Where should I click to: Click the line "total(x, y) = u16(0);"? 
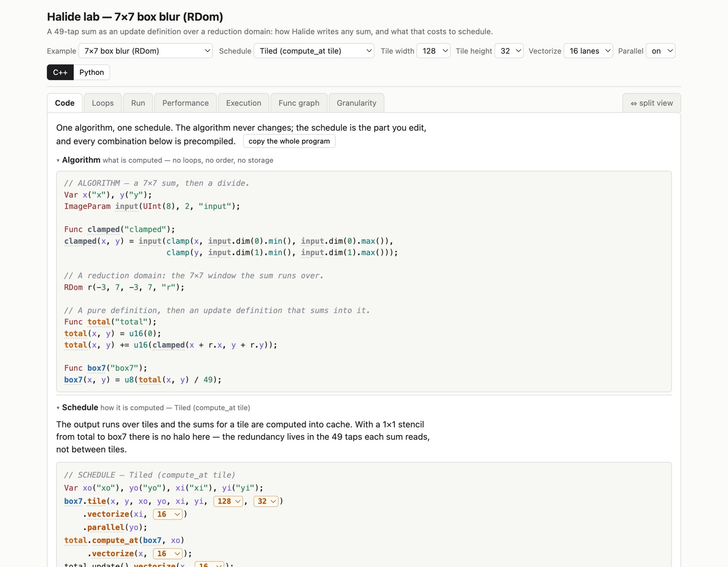[113, 334]
